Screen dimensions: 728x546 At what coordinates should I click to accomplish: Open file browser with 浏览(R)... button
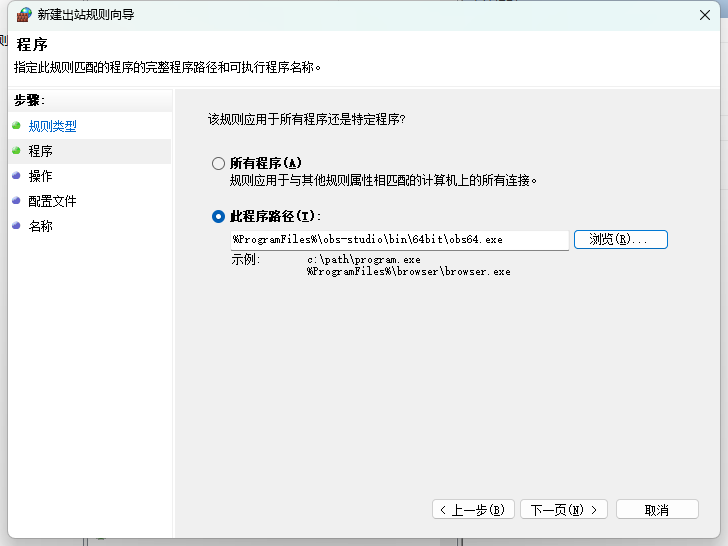tap(621, 240)
